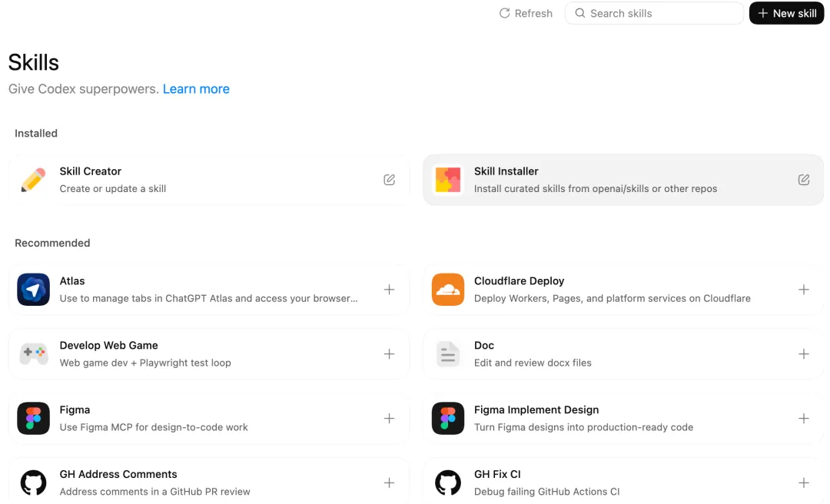Add the Atlas skill with plus icon

point(390,290)
